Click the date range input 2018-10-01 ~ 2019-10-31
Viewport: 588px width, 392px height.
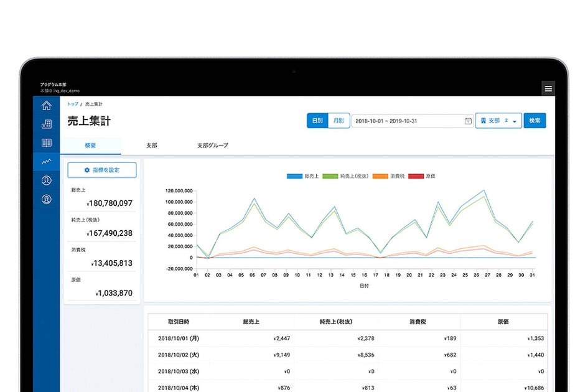click(412, 121)
